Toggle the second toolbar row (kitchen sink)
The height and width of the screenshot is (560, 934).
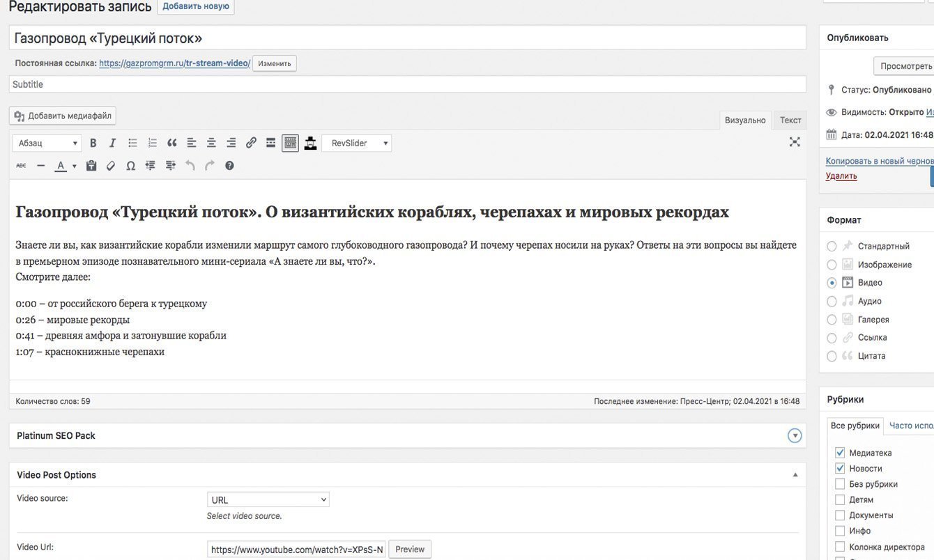tap(291, 143)
